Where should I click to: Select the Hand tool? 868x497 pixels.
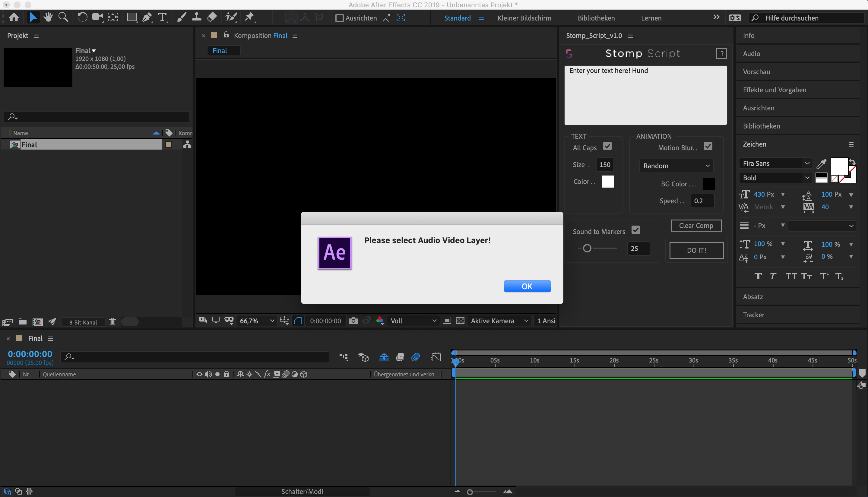coord(48,17)
